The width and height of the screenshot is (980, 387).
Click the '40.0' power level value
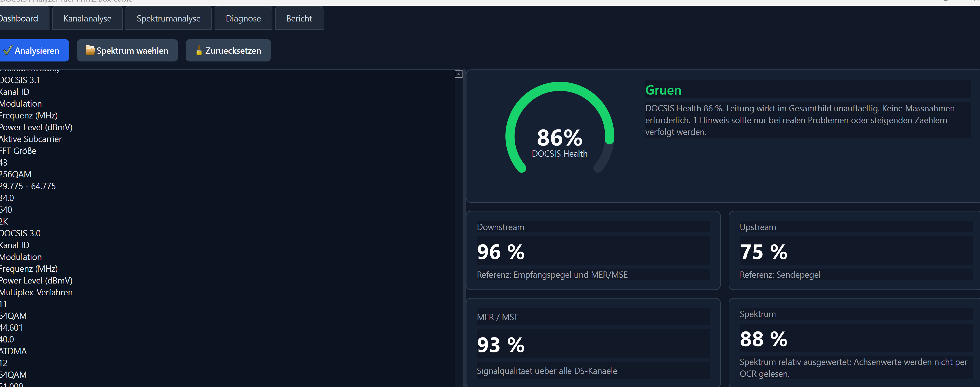[x=7, y=340]
